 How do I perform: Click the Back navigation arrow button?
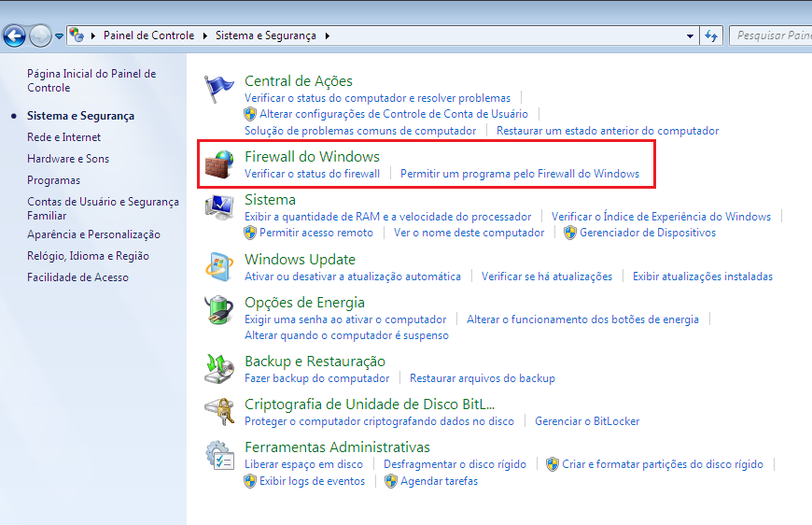tap(15, 35)
